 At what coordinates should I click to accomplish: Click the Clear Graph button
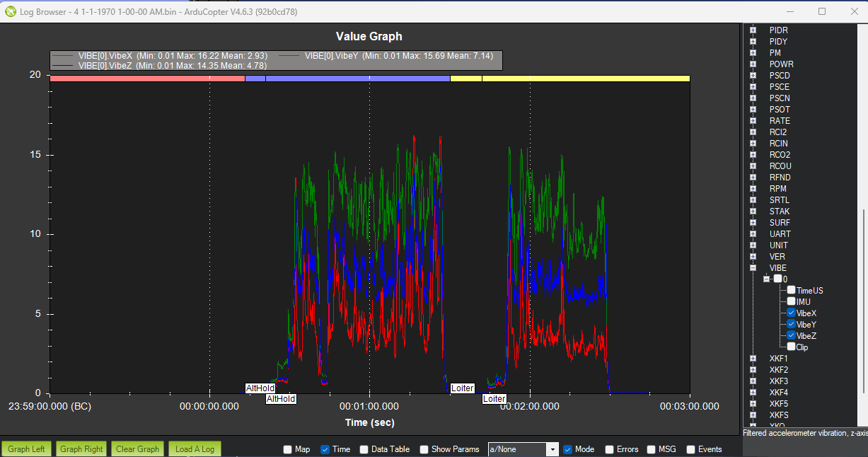coord(138,449)
